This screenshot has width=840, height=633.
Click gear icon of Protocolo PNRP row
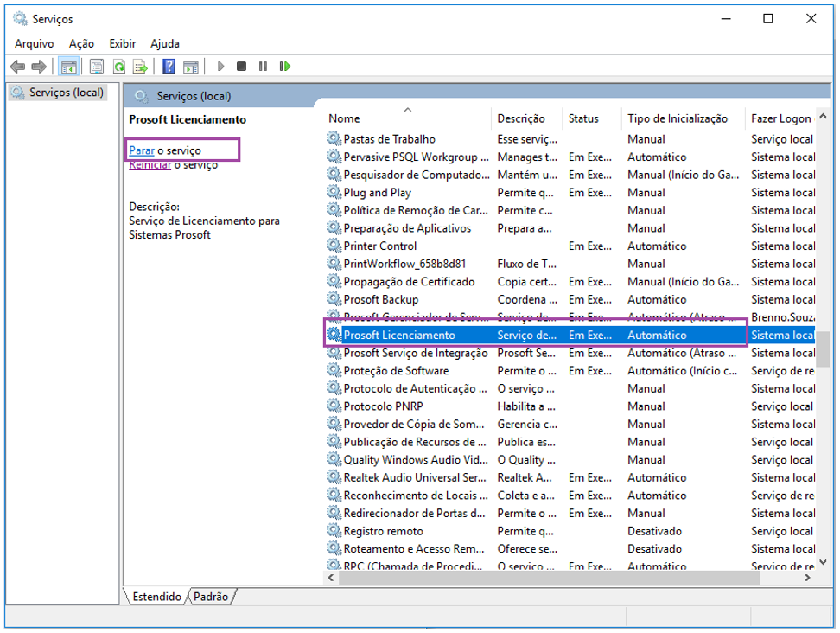pos(334,406)
